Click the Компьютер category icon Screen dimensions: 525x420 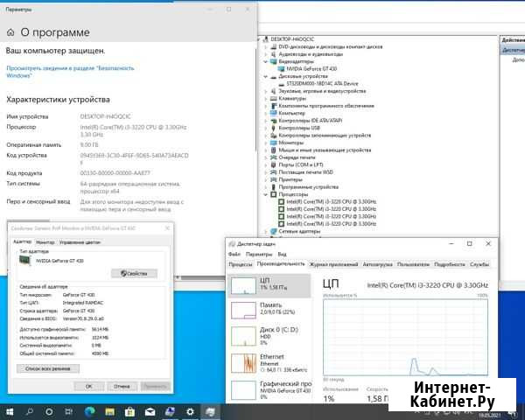274,113
